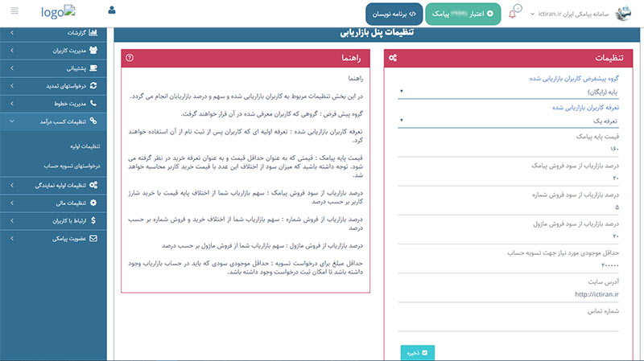Toggle the hamburger menu icon

[x=14, y=10]
